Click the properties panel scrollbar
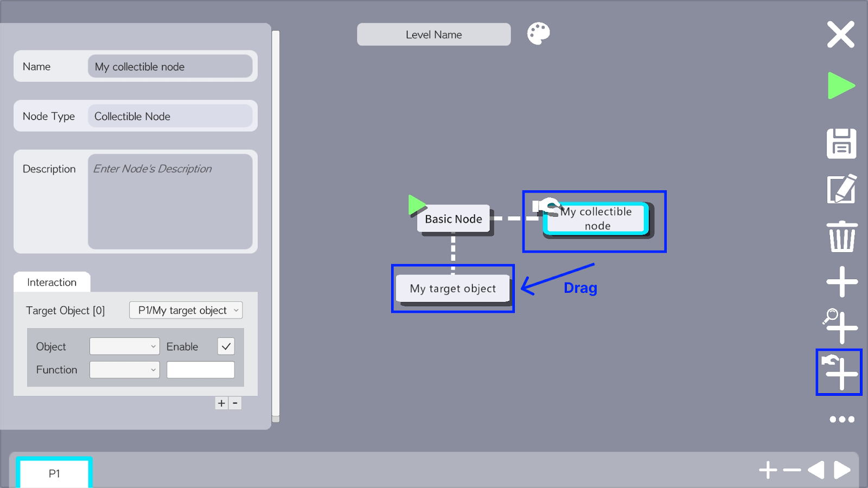 point(276,227)
